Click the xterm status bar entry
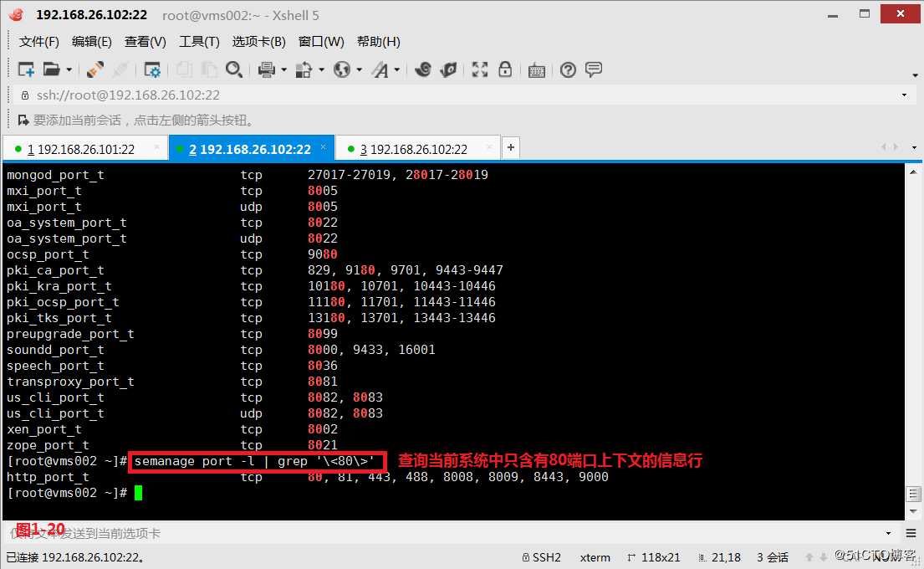 click(x=595, y=557)
